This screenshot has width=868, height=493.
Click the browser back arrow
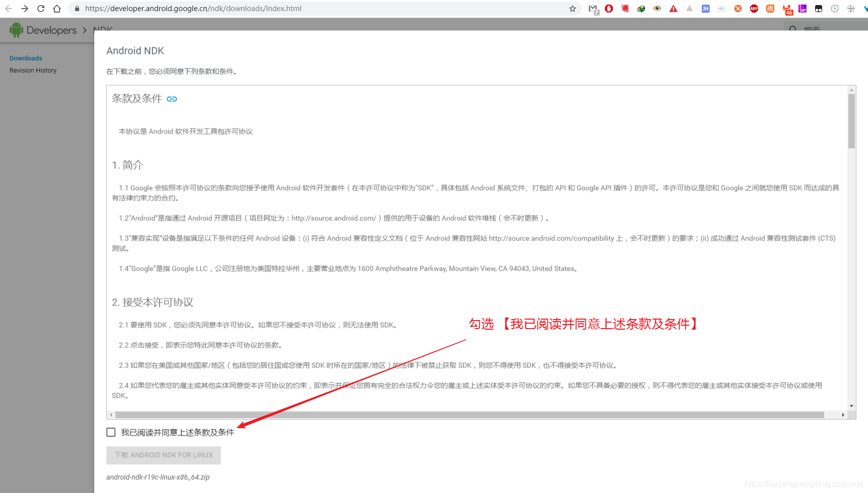(x=9, y=9)
